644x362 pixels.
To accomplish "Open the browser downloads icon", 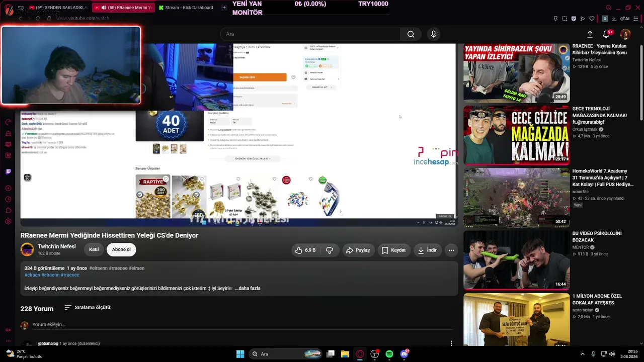I will [x=614, y=19].
